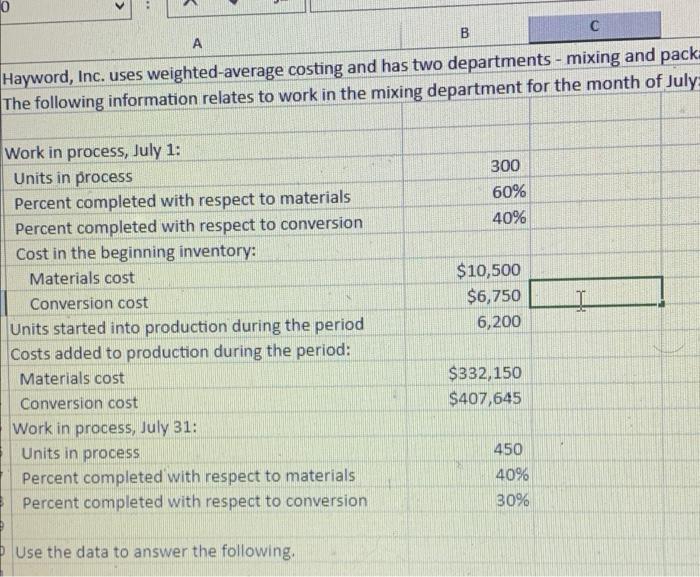Click 'Costs added to production during the period:'
Viewport: 700px width, 577px height.
click(x=180, y=352)
